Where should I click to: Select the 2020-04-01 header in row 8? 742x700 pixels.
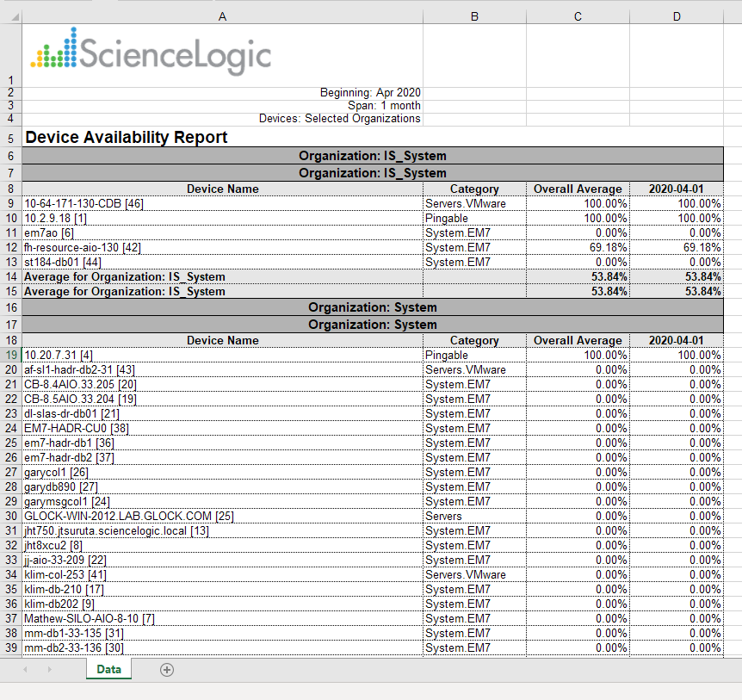coord(677,189)
